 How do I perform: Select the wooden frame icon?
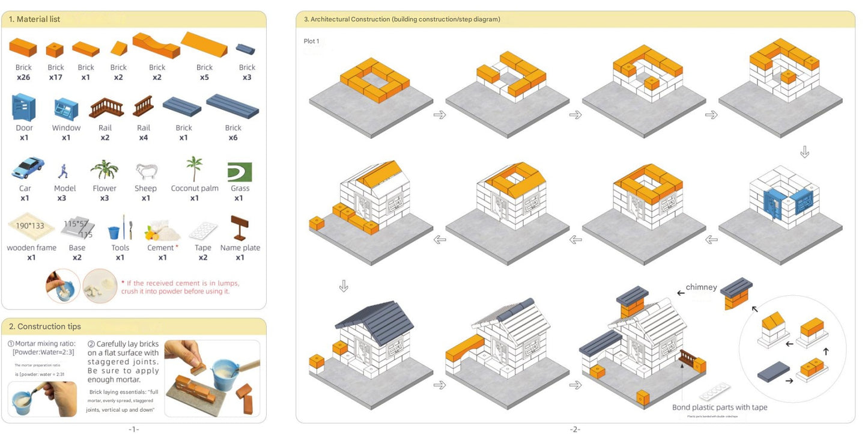coord(31,228)
